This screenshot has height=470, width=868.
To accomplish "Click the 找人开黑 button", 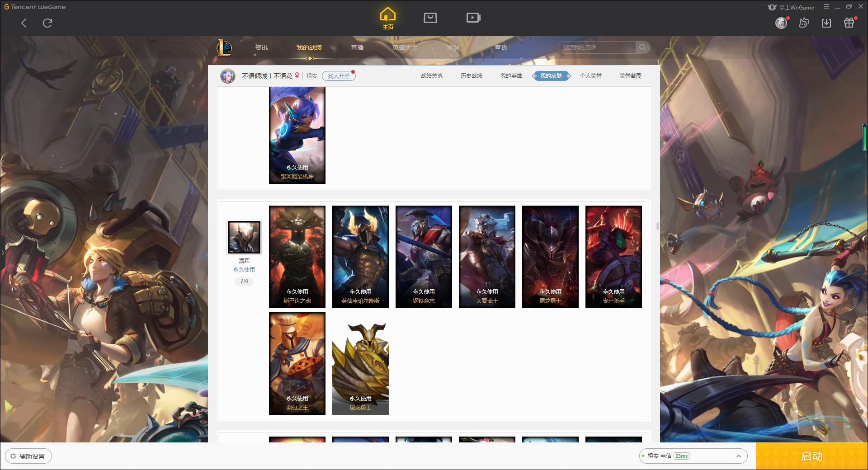I will [339, 76].
